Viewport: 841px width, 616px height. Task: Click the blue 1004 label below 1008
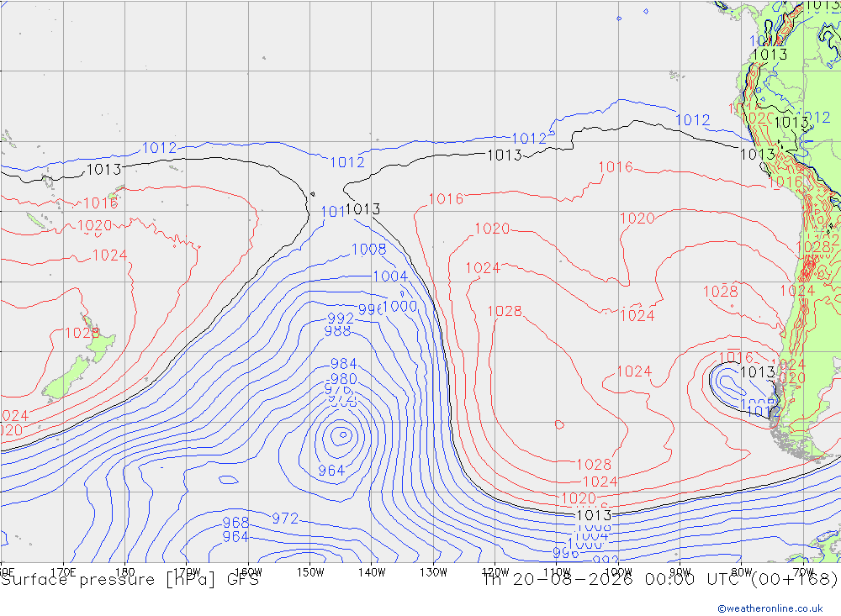coord(390,276)
